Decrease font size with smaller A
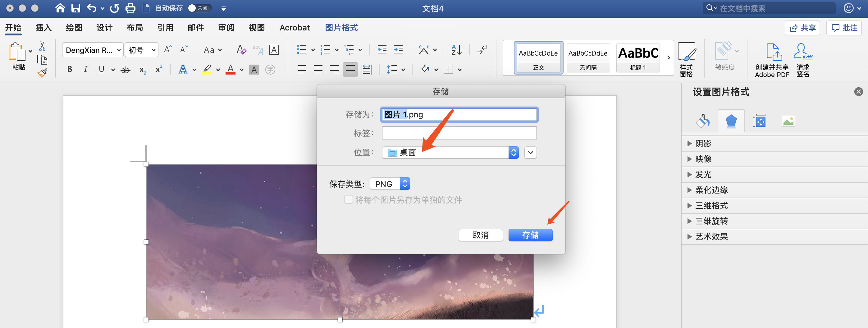Image resolution: width=868 pixels, height=328 pixels. pyautogui.click(x=184, y=50)
